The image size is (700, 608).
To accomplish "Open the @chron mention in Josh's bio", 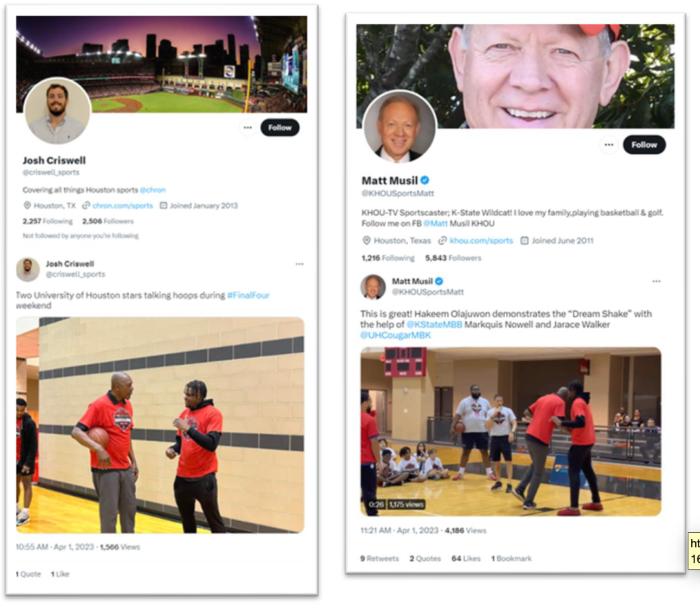I will click(x=152, y=190).
